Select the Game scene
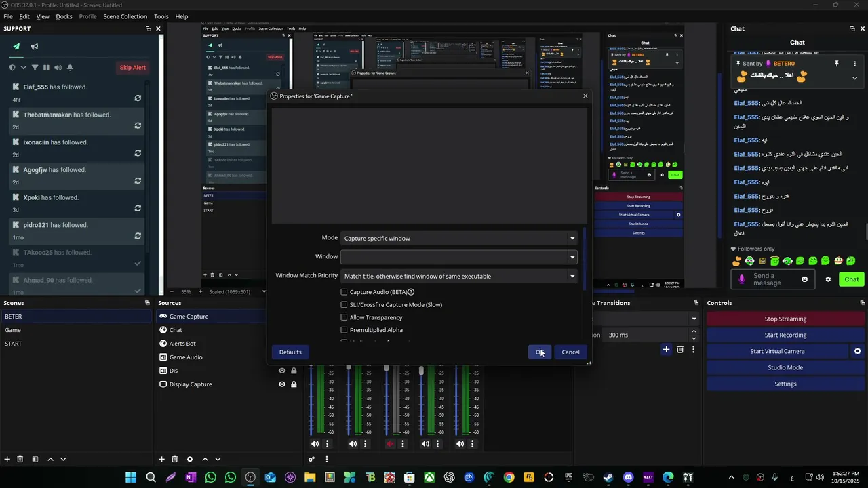This screenshot has width=868, height=488. pos(76,330)
